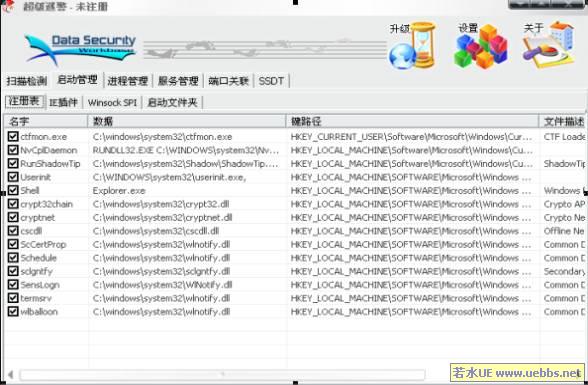The height and width of the screenshot is (385, 588).
Task: Disable the RunShadowTip checkbox
Action: pos(13,163)
